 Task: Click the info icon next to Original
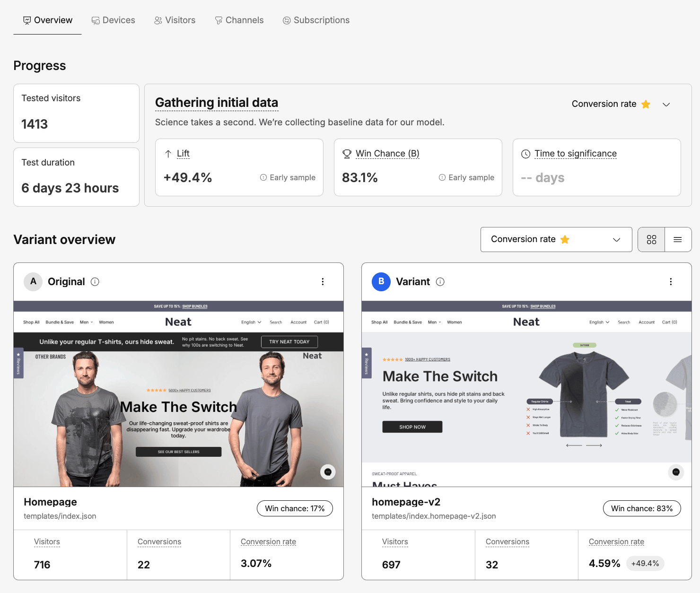tap(95, 282)
